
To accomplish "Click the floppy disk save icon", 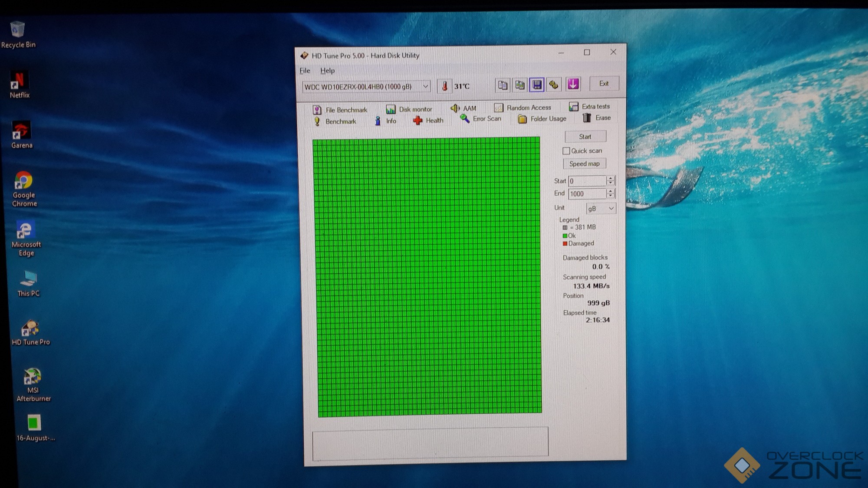I will [x=537, y=85].
